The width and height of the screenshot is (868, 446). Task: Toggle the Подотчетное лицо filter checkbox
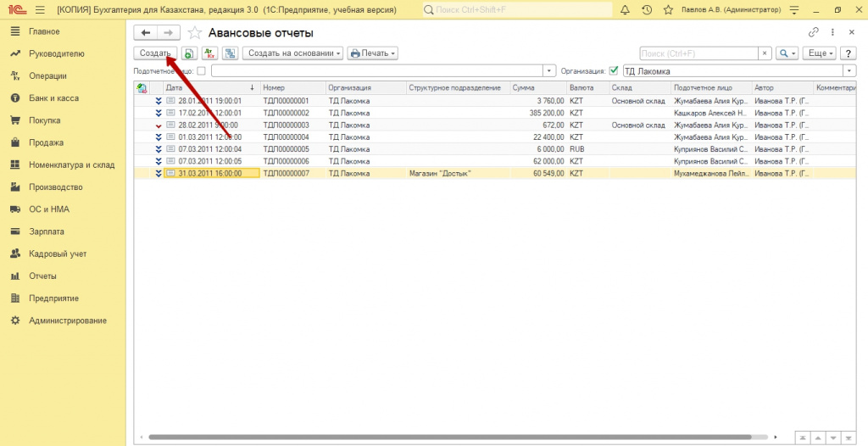point(201,70)
